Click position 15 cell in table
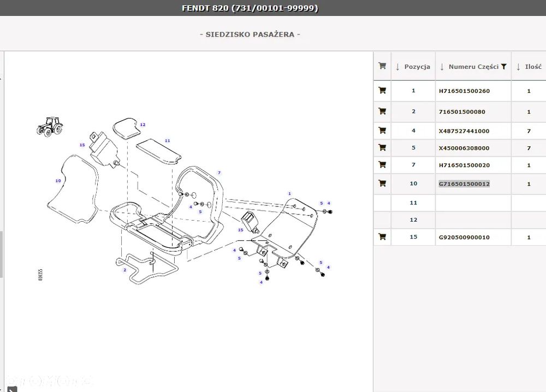 pos(413,237)
